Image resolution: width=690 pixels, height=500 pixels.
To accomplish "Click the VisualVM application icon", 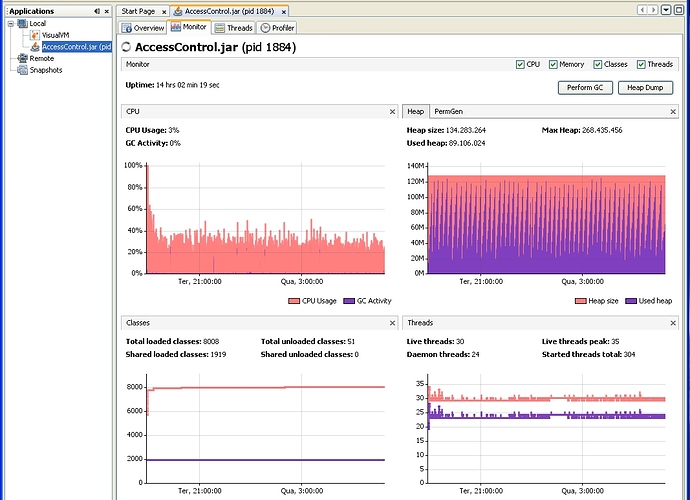I will coord(35,35).
